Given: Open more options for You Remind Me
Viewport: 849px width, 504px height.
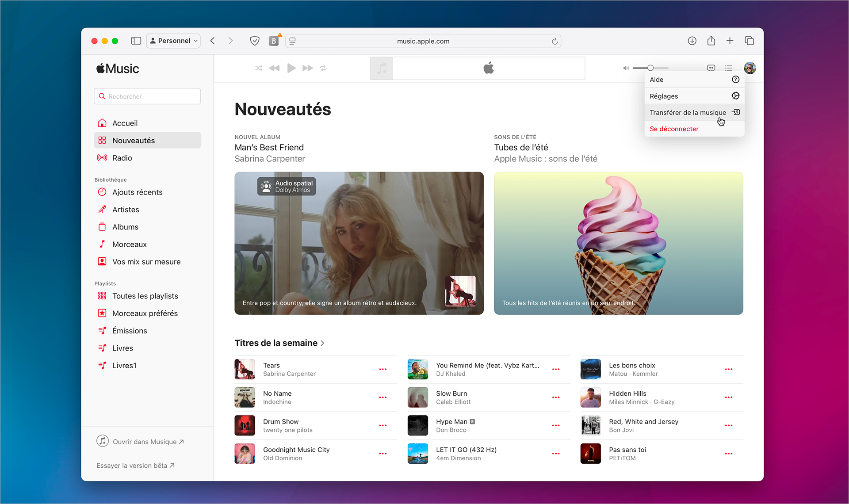Looking at the screenshot, I should 556,369.
